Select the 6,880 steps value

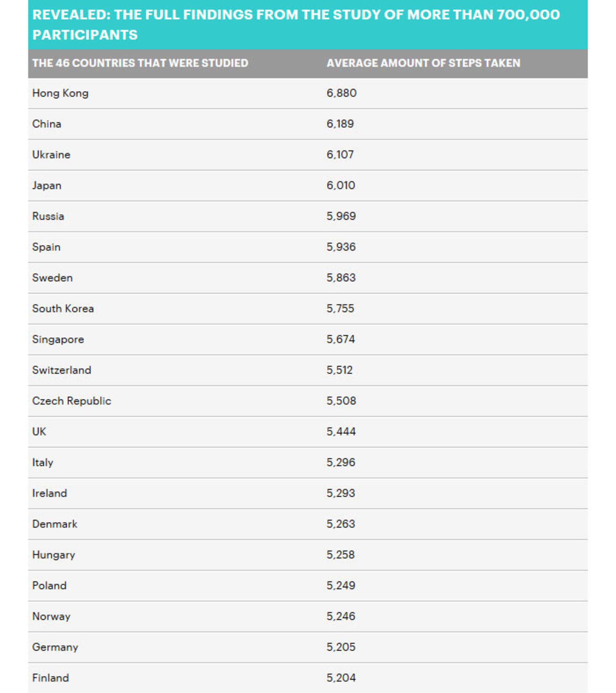tap(341, 93)
